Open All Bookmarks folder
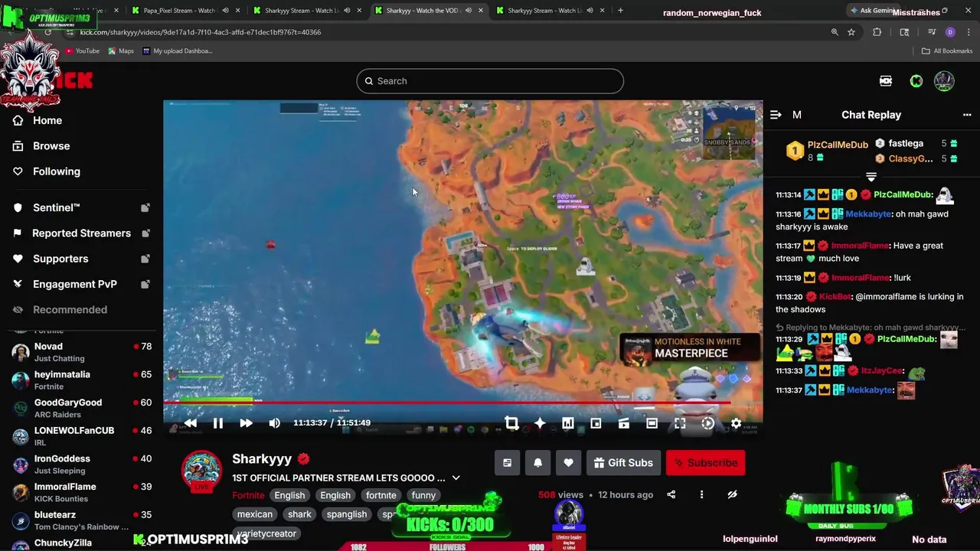Viewport: 980px width, 551px height. [947, 51]
